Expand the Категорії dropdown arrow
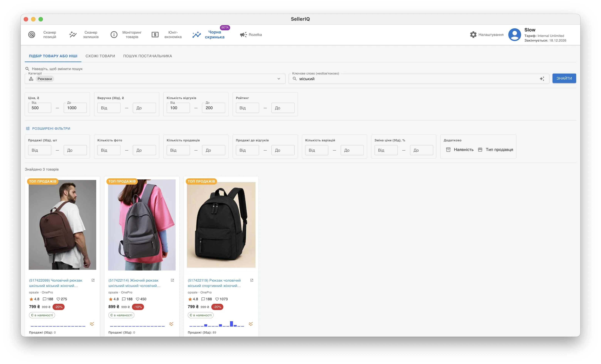601x364 pixels. click(279, 79)
